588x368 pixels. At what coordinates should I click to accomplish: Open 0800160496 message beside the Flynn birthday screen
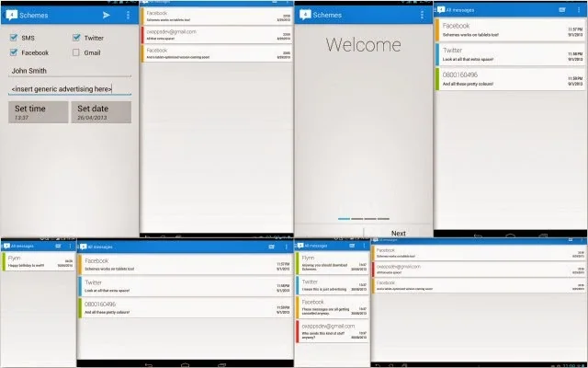coord(186,308)
